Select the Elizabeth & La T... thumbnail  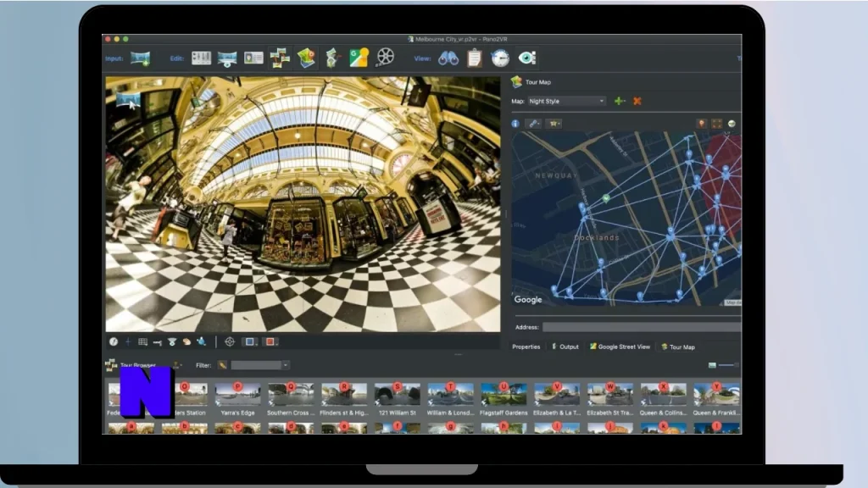[x=556, y=398]
